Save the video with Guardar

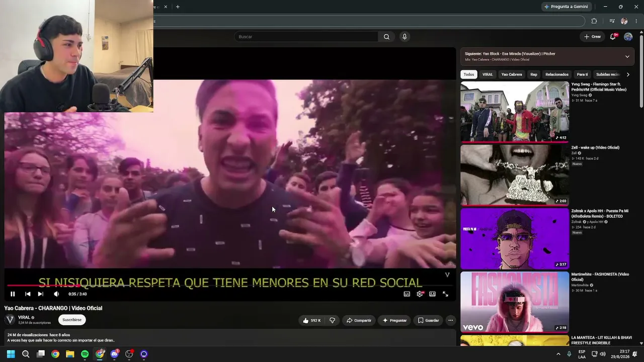pos(428,320)
